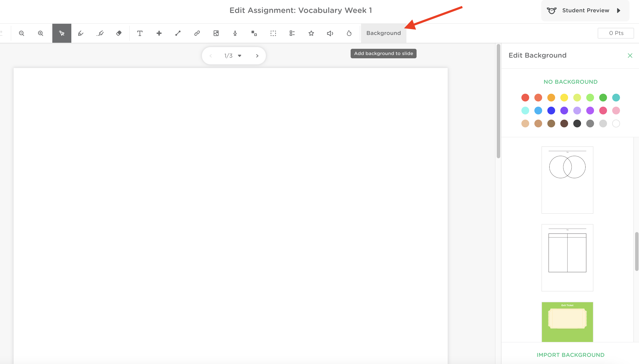Select the pen drawing tool
Viewport: 639px width, 364px height.
81,33
